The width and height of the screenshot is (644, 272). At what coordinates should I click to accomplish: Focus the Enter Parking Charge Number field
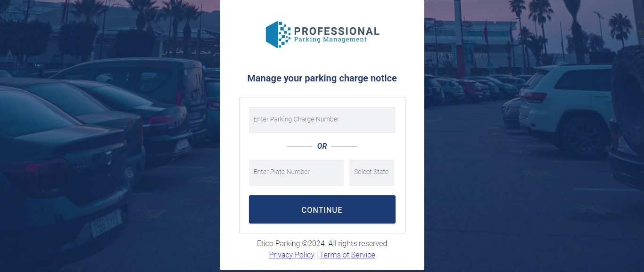pos(322,120)
